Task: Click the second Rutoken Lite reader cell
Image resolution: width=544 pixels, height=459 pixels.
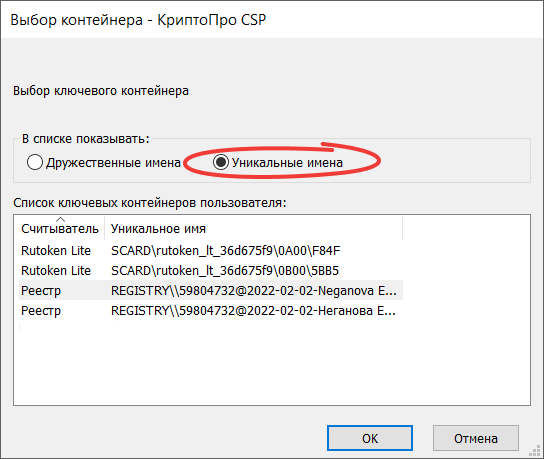Action: (56, 270)
